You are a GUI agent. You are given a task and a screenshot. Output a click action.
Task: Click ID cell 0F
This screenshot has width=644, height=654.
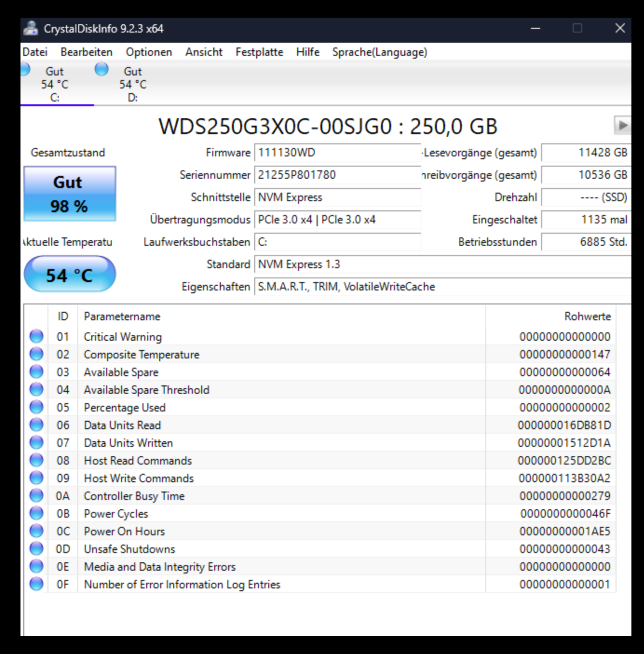coord(63,584)
